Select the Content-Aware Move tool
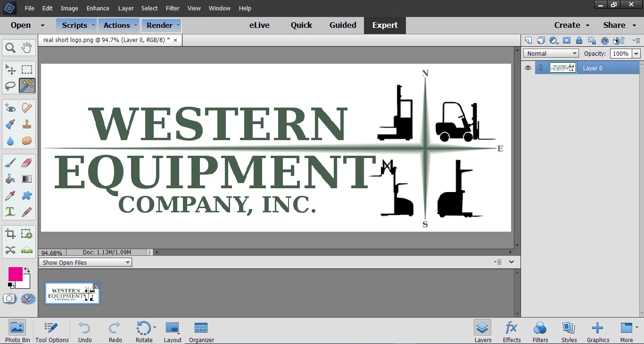This screenshot has height=344, width=644. 10,250
